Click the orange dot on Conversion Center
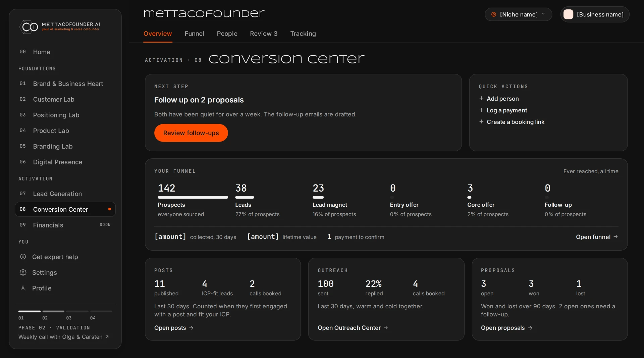 pyautogui.click(x=109, y=209)
